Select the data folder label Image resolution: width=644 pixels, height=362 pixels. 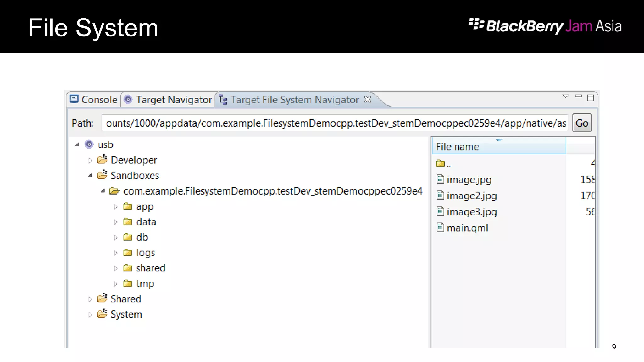click(x=146, y=222)
